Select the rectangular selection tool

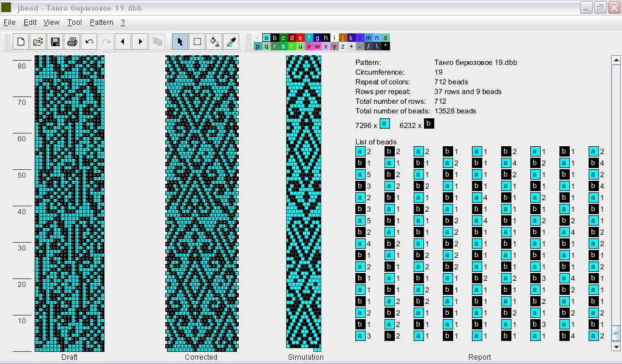pyautogui.click(x=197, y=42)
